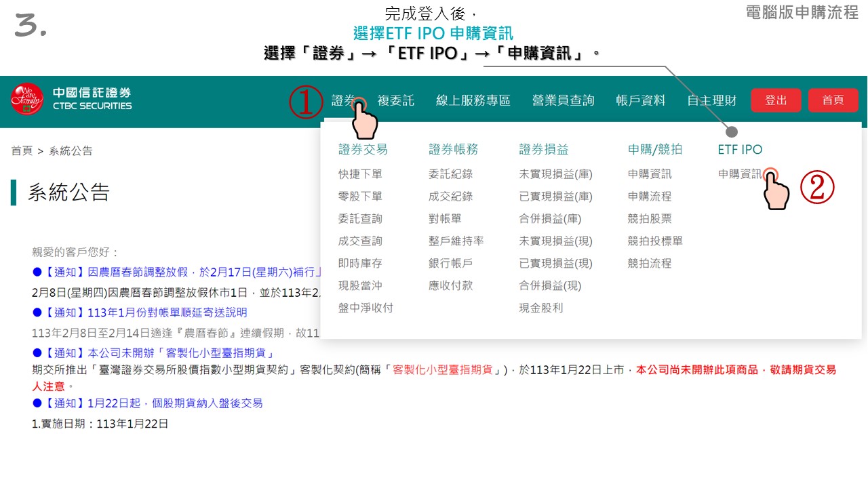Select 零股下單 option
Screen dimensions: 868x488
[360, 197]
